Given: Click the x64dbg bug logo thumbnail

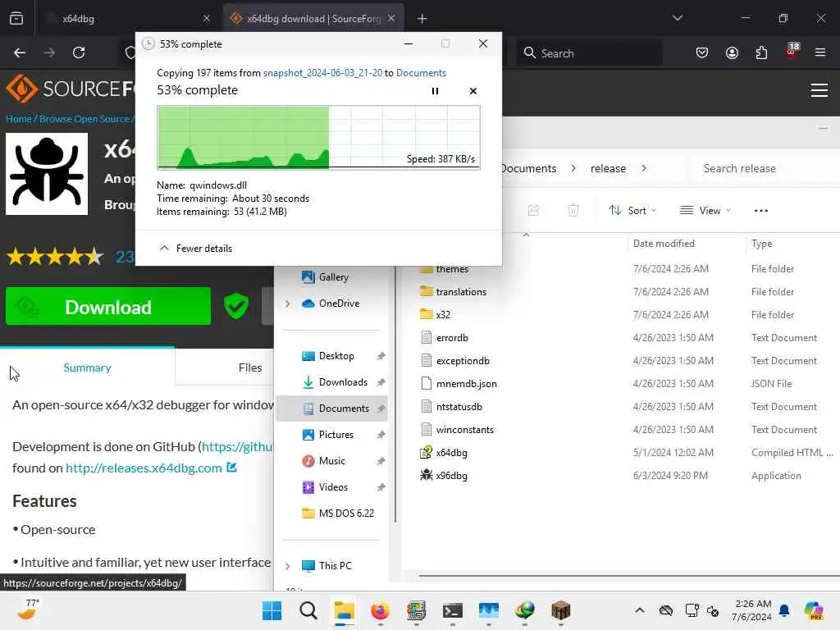Looking at the screenshot, I should point(47,174).
